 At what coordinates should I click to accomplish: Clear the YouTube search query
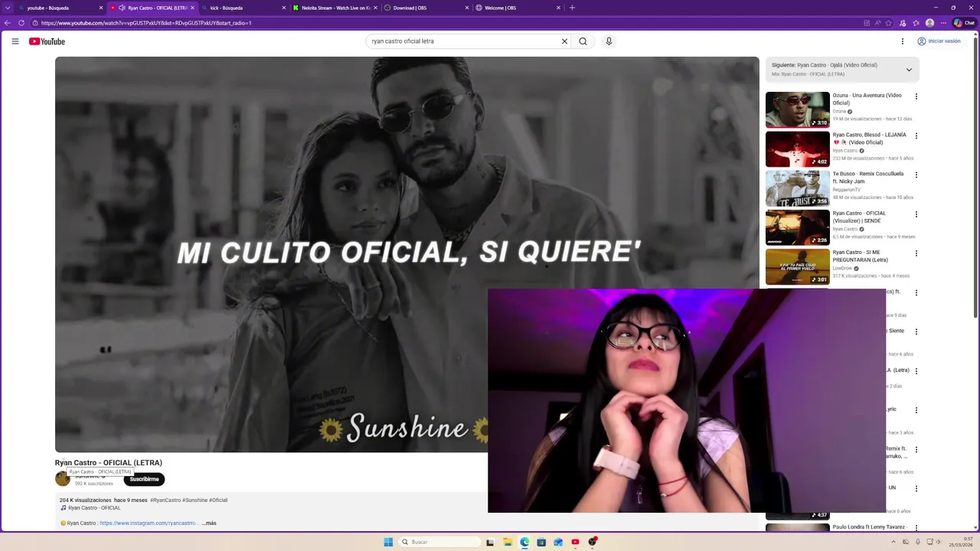pos(564,41)
